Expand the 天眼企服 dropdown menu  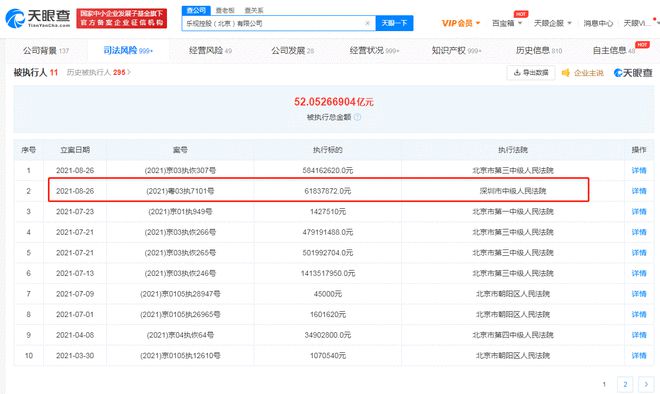tap(553, 23)
